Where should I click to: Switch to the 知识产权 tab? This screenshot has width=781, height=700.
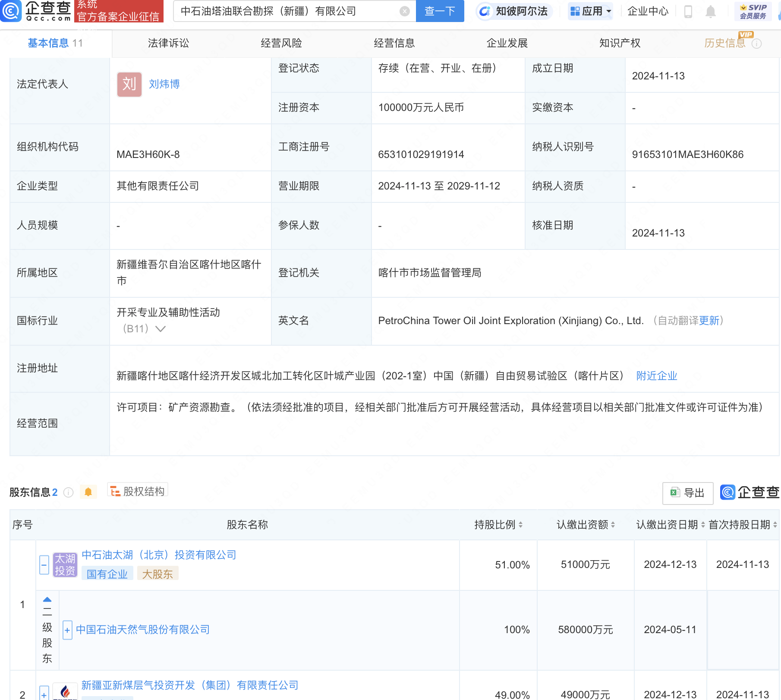[x=620, y=43]
